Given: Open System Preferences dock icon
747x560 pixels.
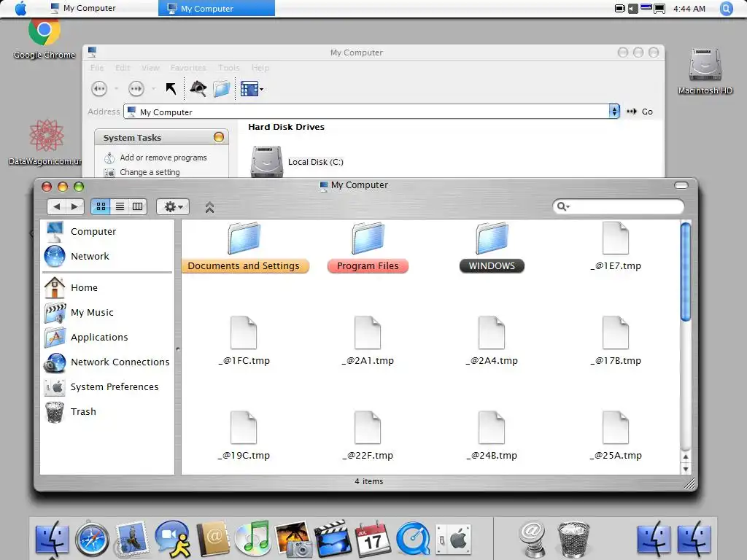Looking at the screenshot, I should coord(454,539).
